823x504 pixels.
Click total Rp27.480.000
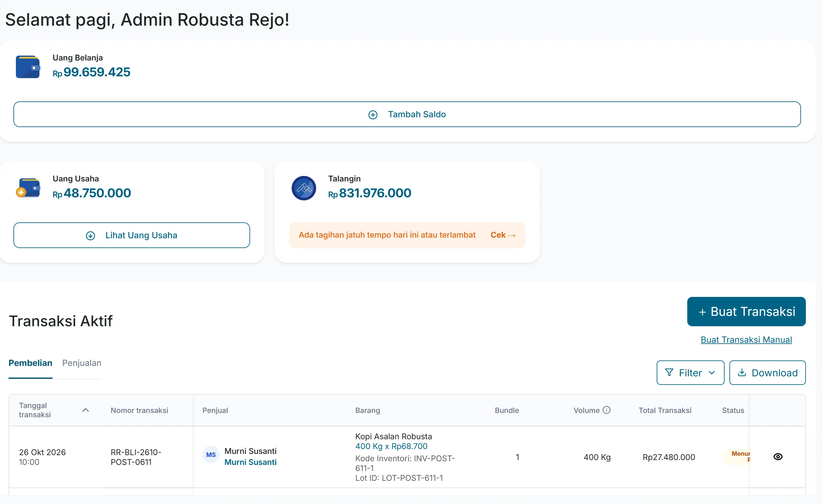pyautogui.click(x=669, y=457)
